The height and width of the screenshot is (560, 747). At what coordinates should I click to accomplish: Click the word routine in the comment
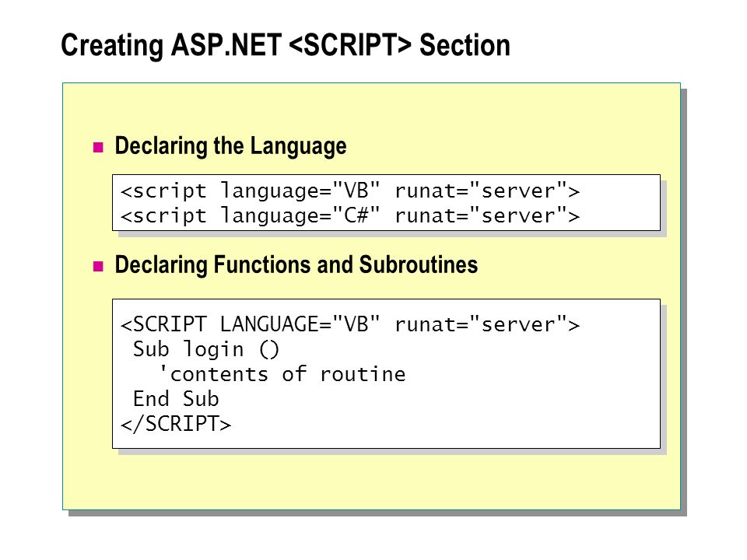click(363, 374)
